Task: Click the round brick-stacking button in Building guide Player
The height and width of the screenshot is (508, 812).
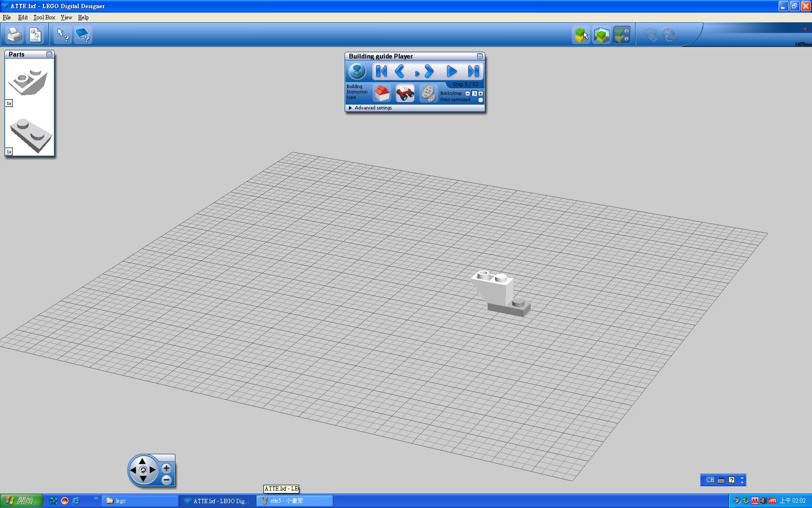Action: 357,72
